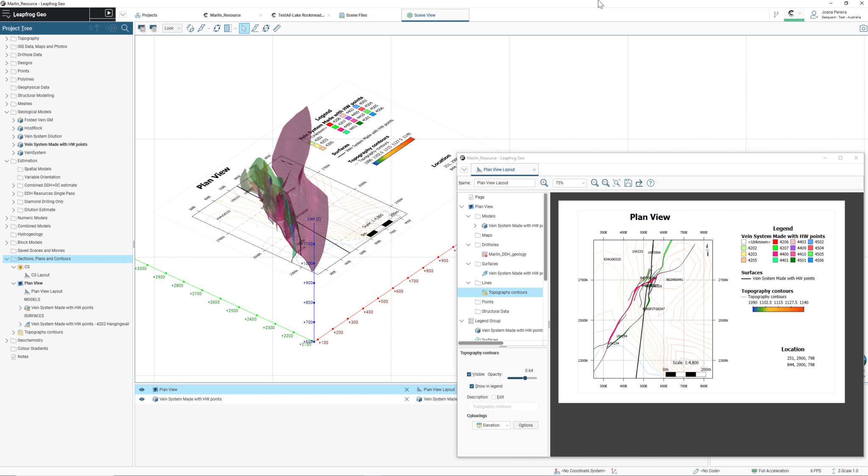868x476 pixels.
Task: Click the save layout floppy icon
Action: click(x=628, y=183)
